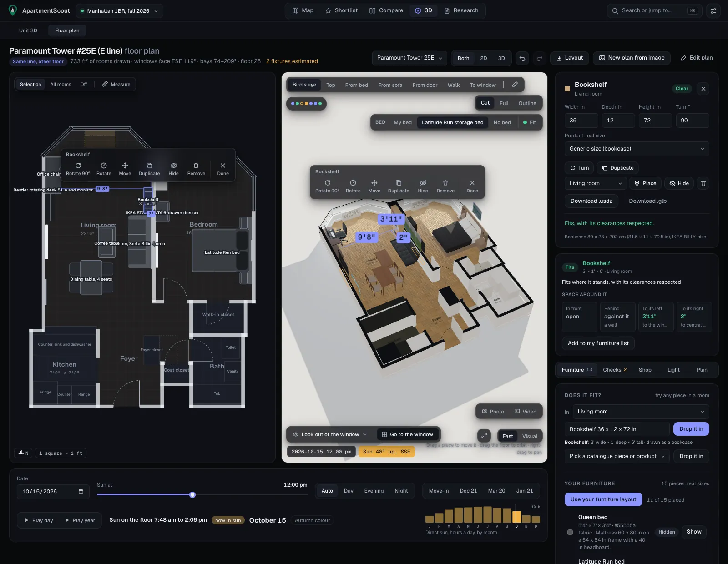Download the .usdz model
728x564 pixels.
pyautogui.click(x=591, y=201)
